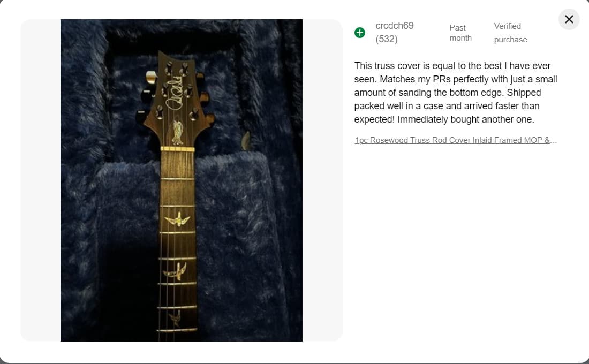
Task: Click the inlaid truss rod cover in photo
Action: 177,131
